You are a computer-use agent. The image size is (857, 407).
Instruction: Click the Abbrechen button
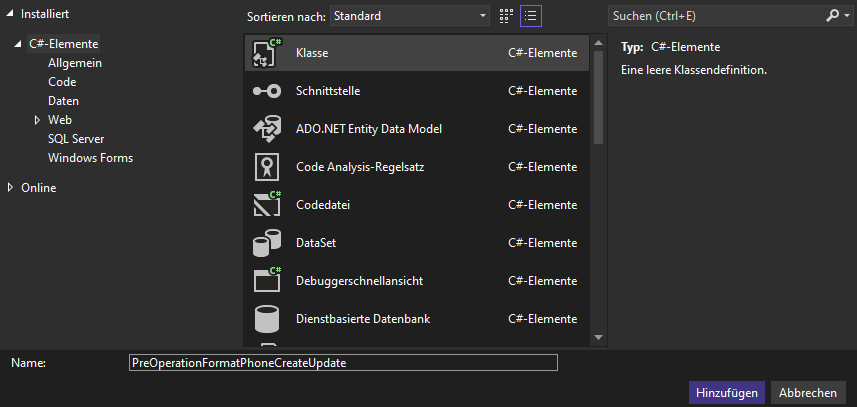coord(809,393)
